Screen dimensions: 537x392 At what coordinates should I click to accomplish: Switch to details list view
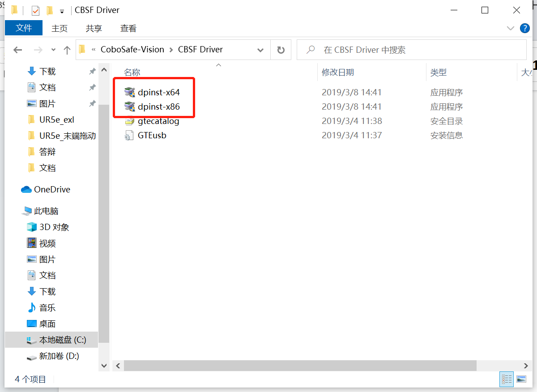click(x=507, y=379)
